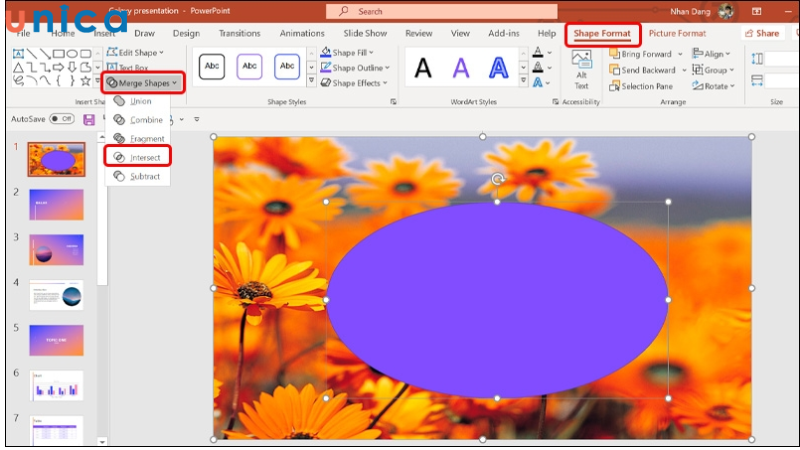Open the Rotate dropdown
800x450 pixels.
715,86
